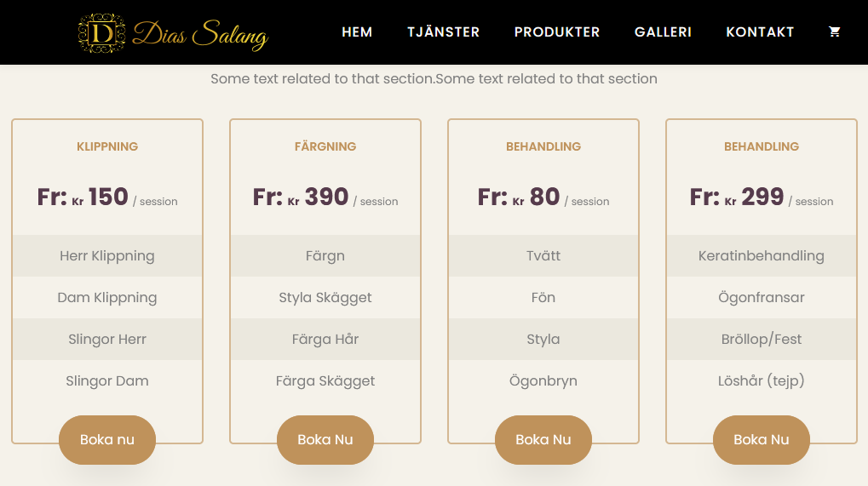The height and width of the screenshot is (486, 868).
Task: Select Dam Klippning service row
Action: [107, 297]
